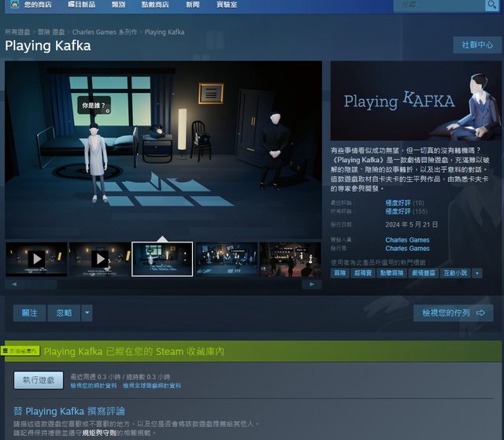Viewport: 504px width, 440px height.
Task: Play the second video thumbnail
Action: [x=100, y=259]
